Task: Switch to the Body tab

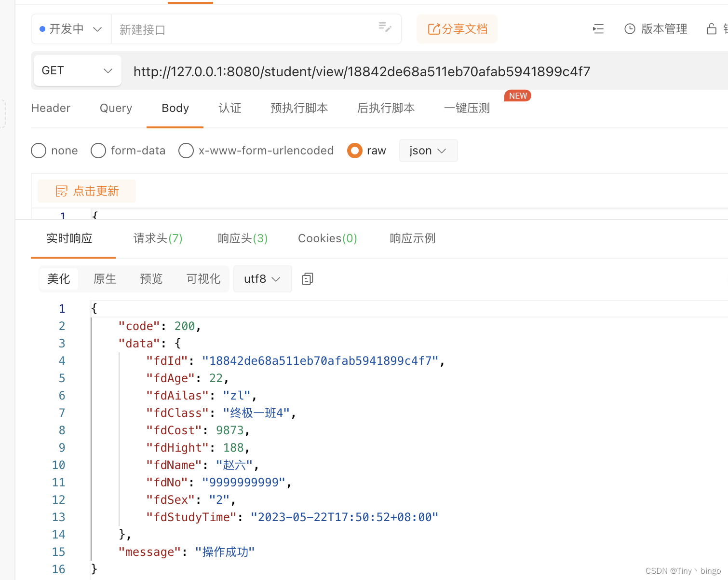Action: pos(175,108)
